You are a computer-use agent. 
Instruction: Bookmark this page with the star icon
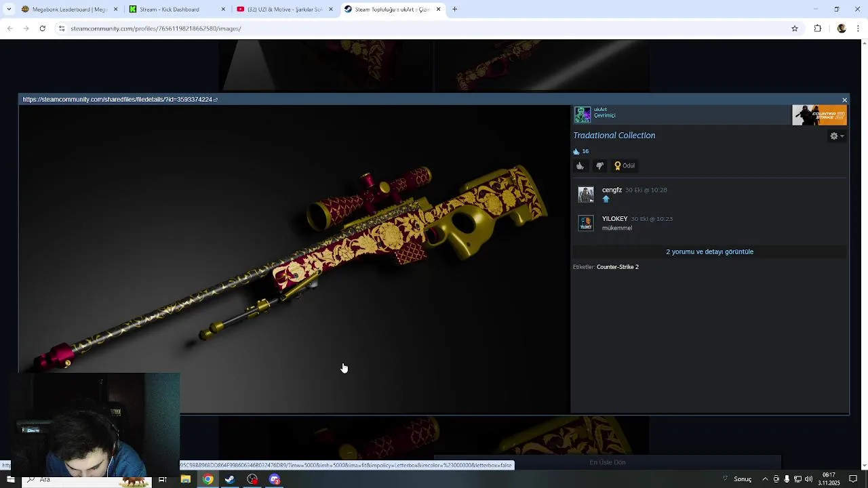795,28
